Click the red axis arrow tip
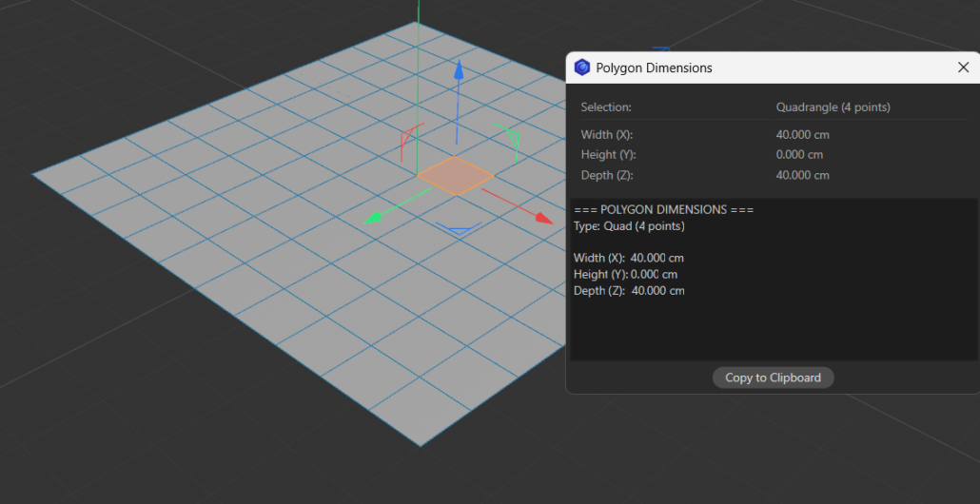Screen dimensions: 980x504 543,219
